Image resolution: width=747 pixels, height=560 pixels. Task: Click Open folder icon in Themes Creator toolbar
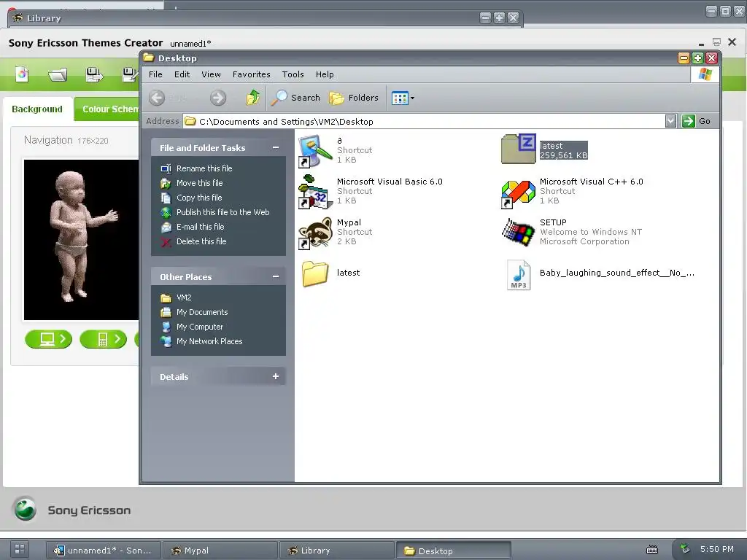(x=58, y=75)
